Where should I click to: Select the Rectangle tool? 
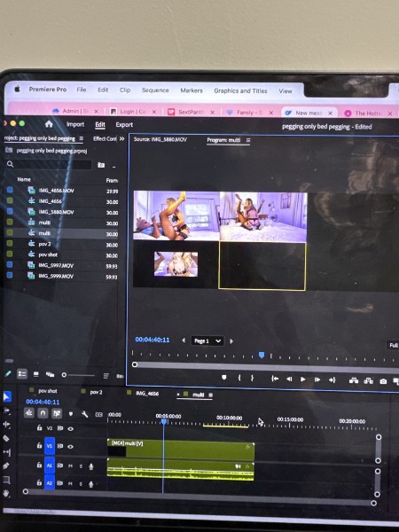pos(6,480)
